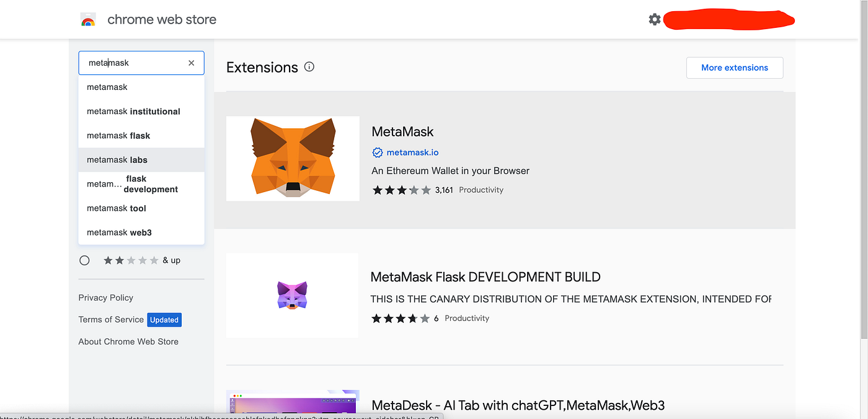The image size is (868, 419).
Task: Click the "chrome web store" header title
Action: tap(162, 19)
